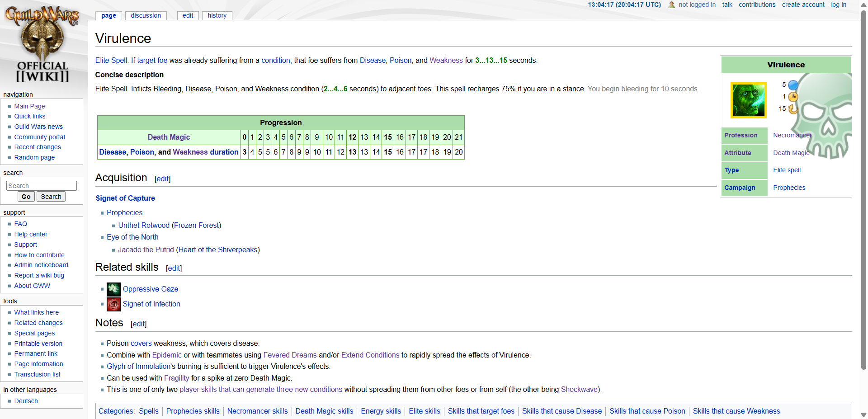Edit the Notes section
This screenshot has width=868, height=419.
[x=138, y=324]
